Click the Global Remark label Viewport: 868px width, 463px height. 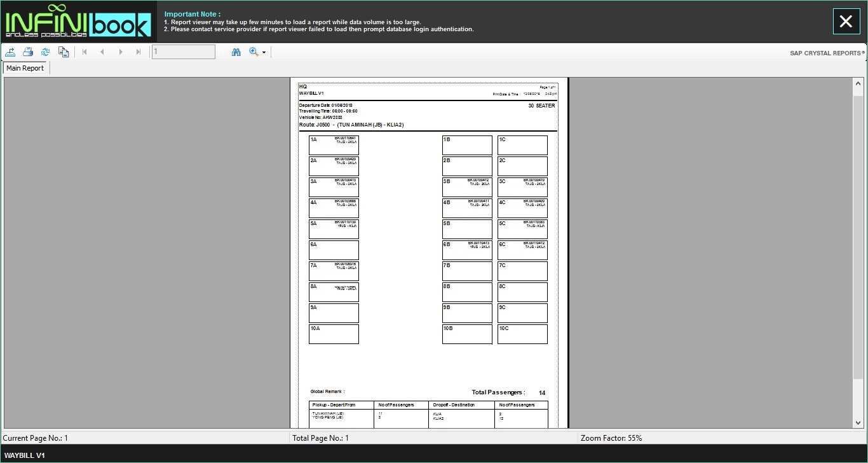327,392
